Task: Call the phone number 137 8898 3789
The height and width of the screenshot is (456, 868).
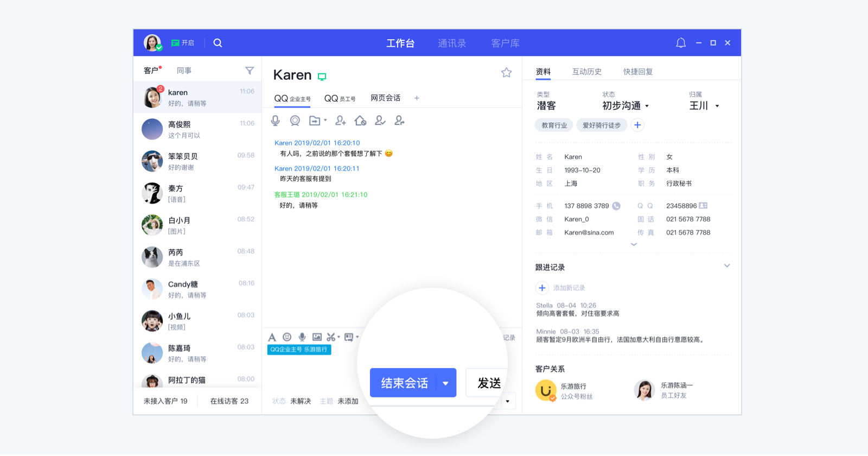Action: pyautogui.click(x=616, y=206)
